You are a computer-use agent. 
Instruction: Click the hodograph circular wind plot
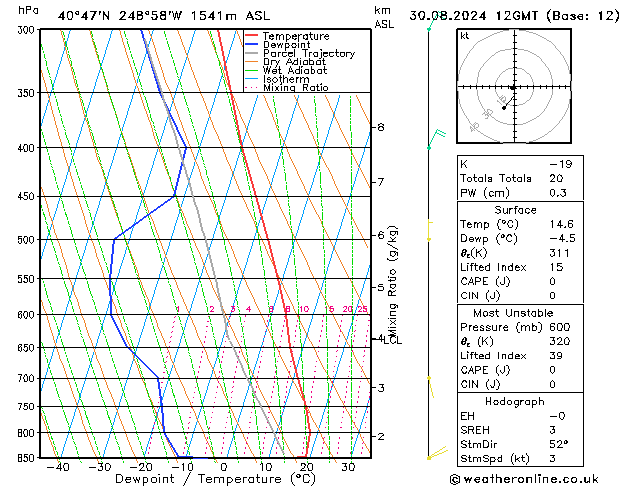pos(512,88)
